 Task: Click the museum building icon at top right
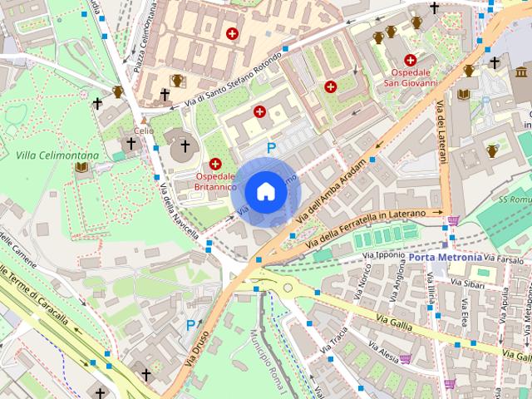pos(521,72)
